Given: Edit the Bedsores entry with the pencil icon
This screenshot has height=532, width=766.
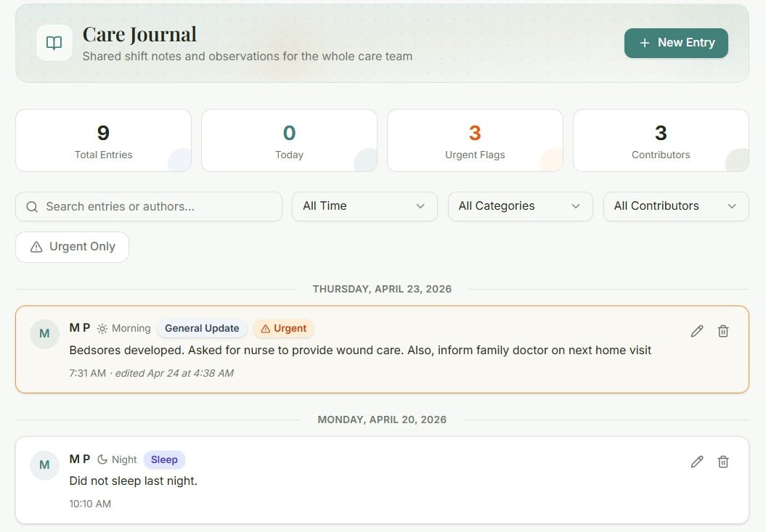Looking at the screenshot, I should click(x=697, y=331).
